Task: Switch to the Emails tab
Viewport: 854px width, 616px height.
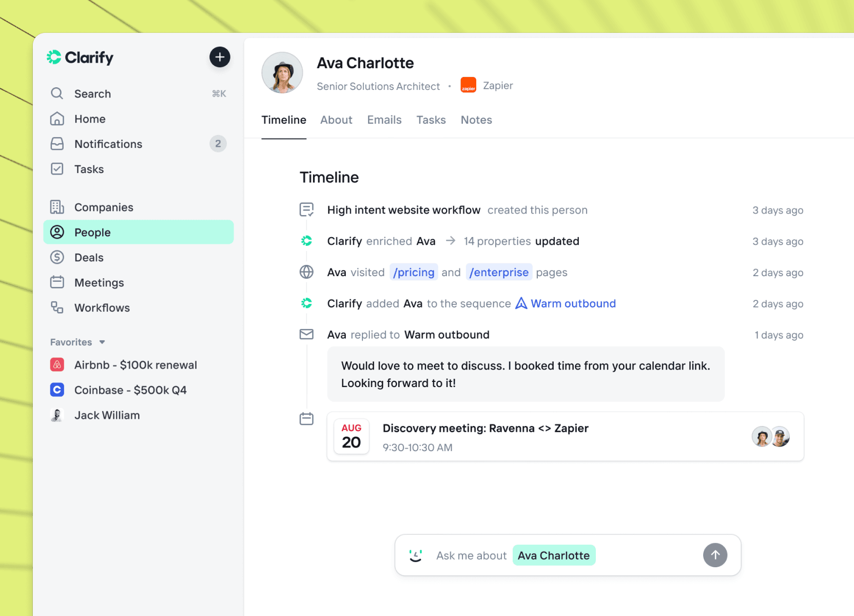Action: 384,120
